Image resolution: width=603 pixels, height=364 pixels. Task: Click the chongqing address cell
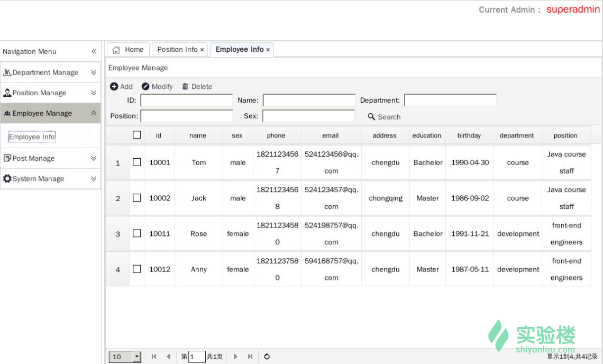(385, 198)
